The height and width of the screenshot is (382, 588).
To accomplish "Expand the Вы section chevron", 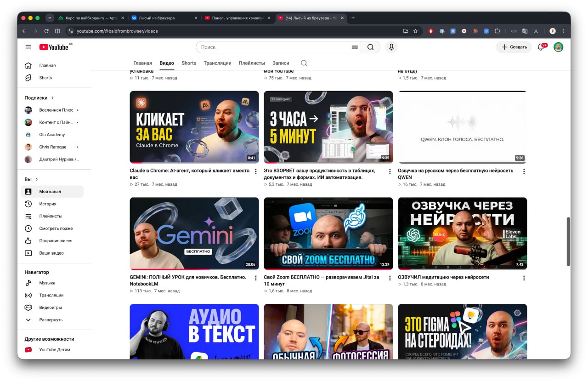I will click(37, 179).
